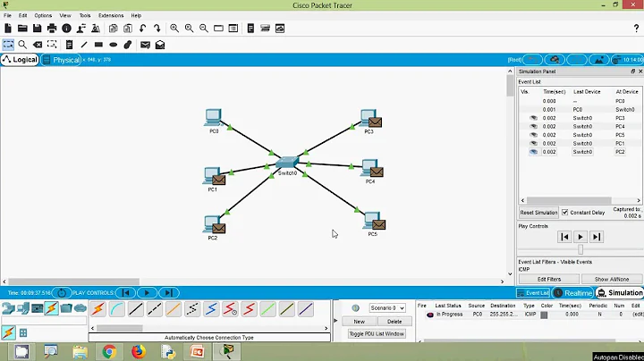Select the Place Note tool
This screenshot has height=361, width=644.
(70, 45)
